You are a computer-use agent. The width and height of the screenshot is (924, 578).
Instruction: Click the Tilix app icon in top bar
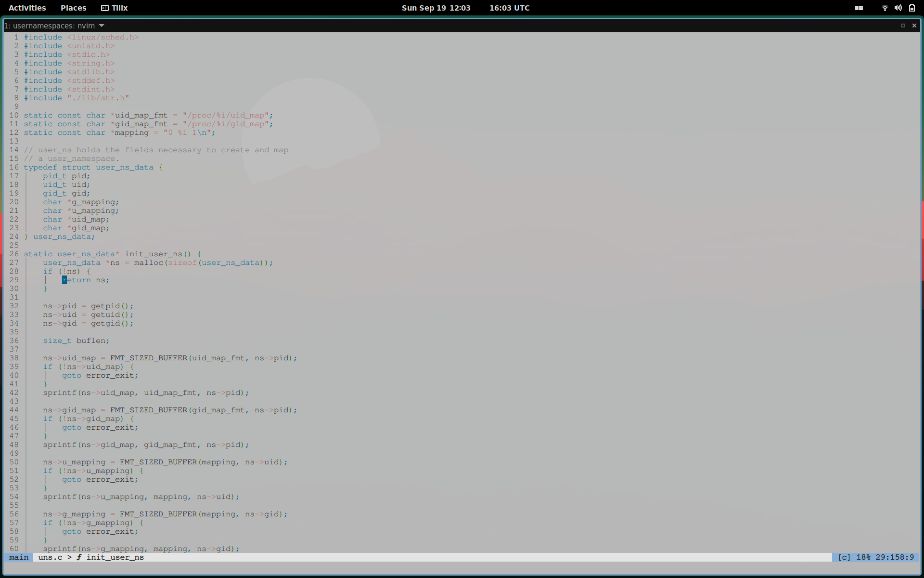[x=104, y=8]
